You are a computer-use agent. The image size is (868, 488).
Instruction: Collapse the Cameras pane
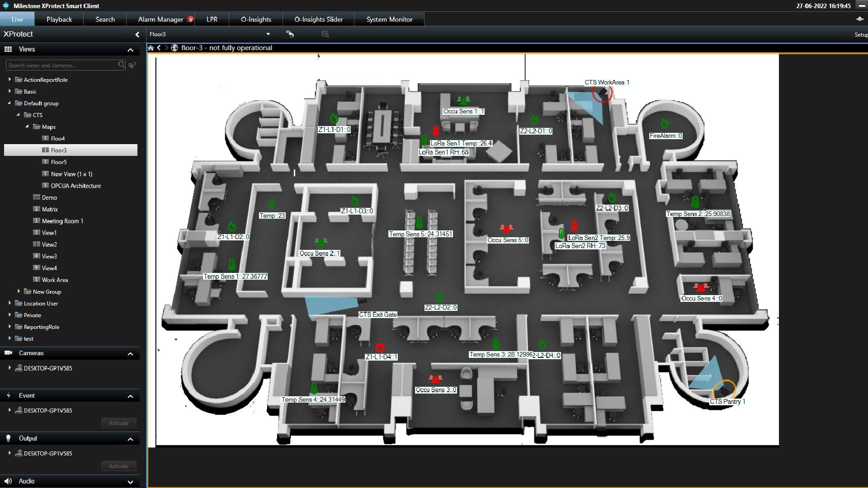131,354
